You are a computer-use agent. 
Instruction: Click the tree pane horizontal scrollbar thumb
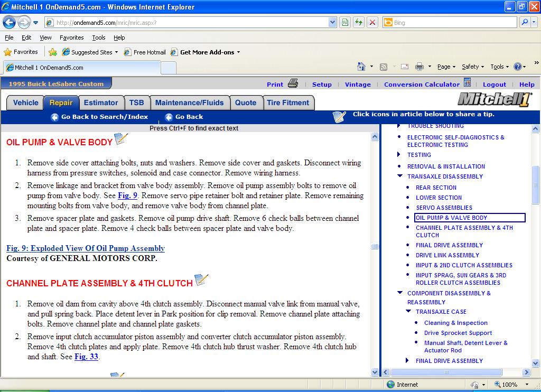pos(446,372)
